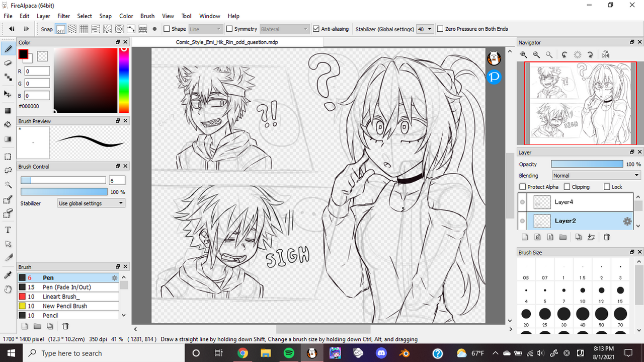The image size is (644, 362).
Task: Click the Zoom In icon in Navigator
Action: pos(524,55)
